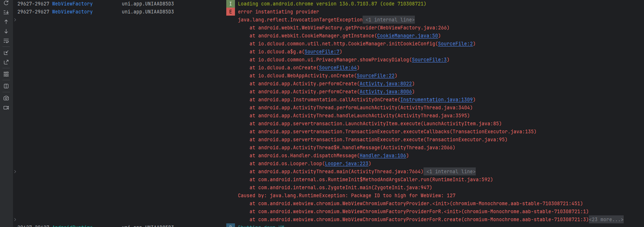The height and width of the screenshot is (227, 644).
Task: Click the export logs icon
Action: (6, 62)
